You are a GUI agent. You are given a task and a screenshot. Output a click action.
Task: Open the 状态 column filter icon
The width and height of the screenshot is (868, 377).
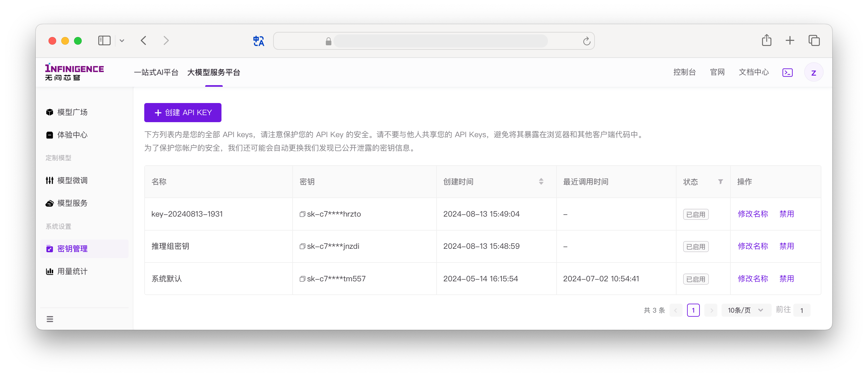click(x=721, y=181)
